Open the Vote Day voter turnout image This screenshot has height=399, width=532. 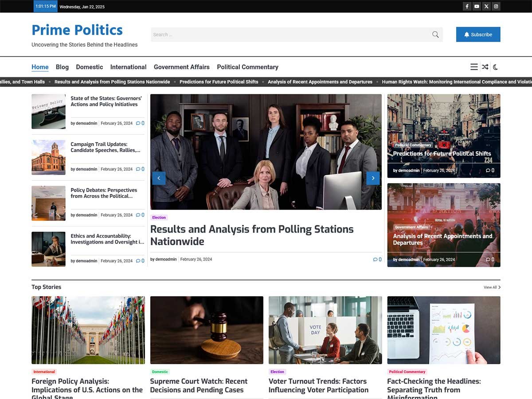[325, 330]
